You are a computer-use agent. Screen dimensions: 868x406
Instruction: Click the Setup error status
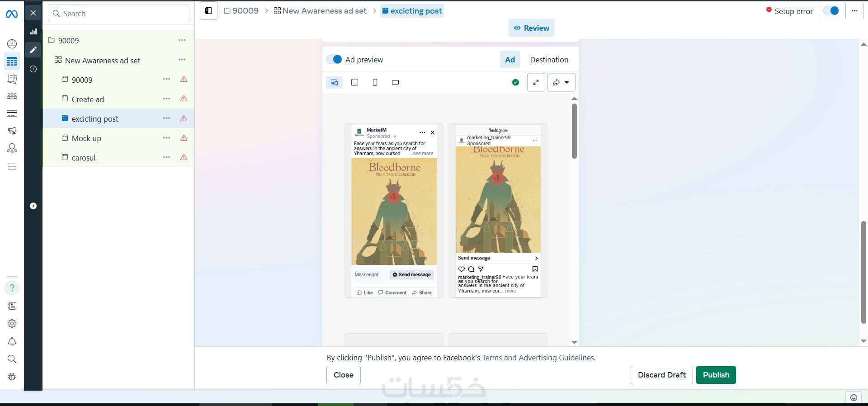789,11
